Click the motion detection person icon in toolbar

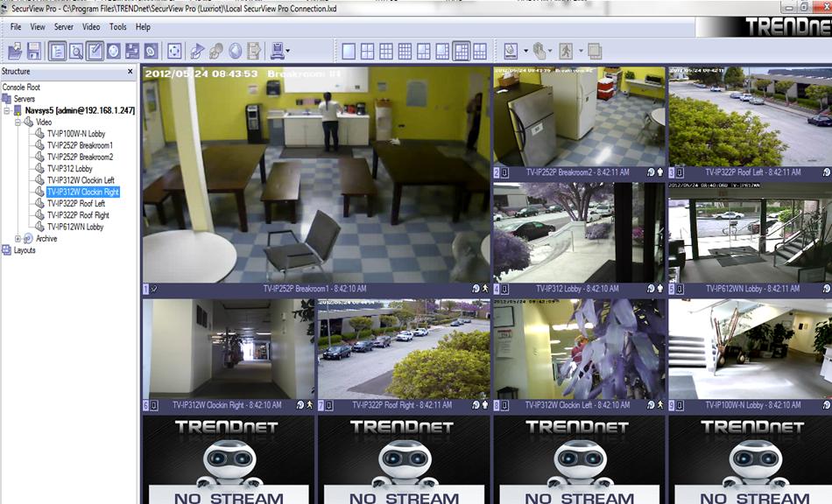pyautogui.click(x=566, y=52)
